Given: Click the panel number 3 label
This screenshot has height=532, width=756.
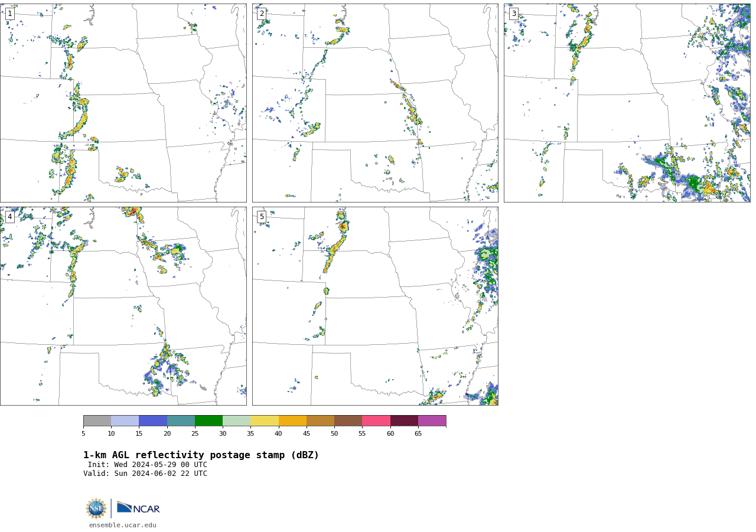Looking at the screenshot, I should (x=513, y=14).
